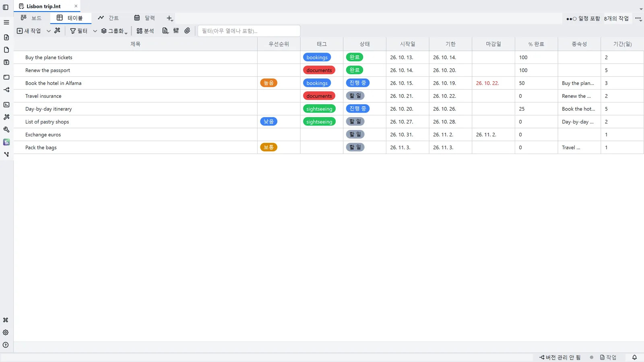Click the column settings sliders icon
644x362 pixels.
tap(176, 31)
